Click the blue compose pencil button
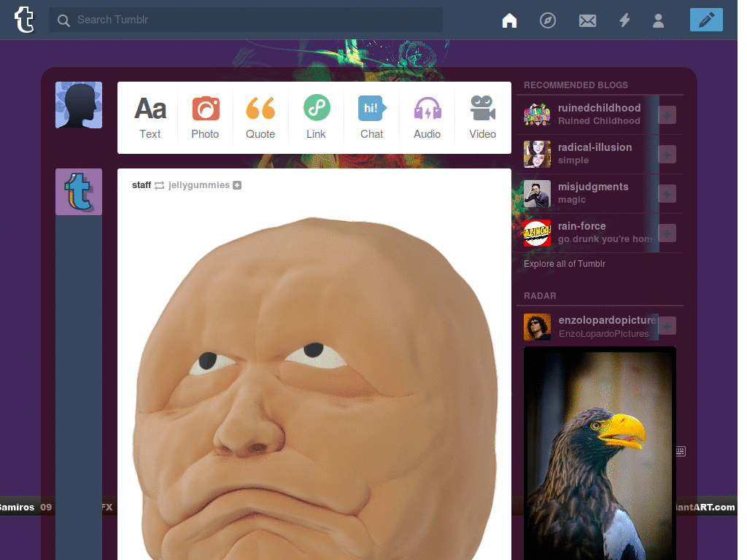Viewport: 747px width, 560px height. tap(706, 20)
